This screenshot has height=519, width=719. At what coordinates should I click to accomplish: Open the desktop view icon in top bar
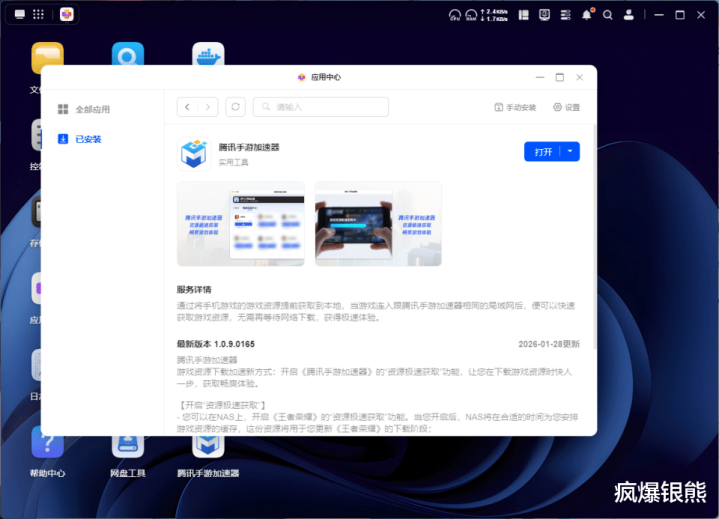[x=20, y=14]
